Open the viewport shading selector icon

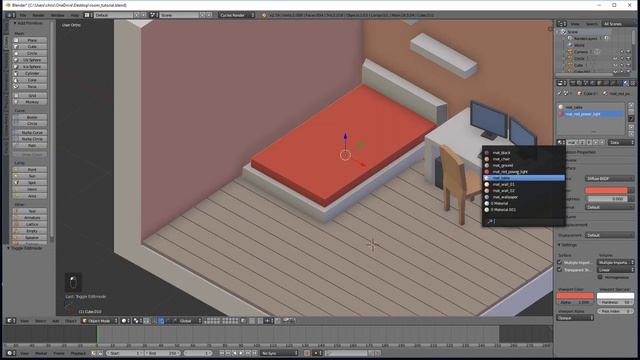[125, 321]
